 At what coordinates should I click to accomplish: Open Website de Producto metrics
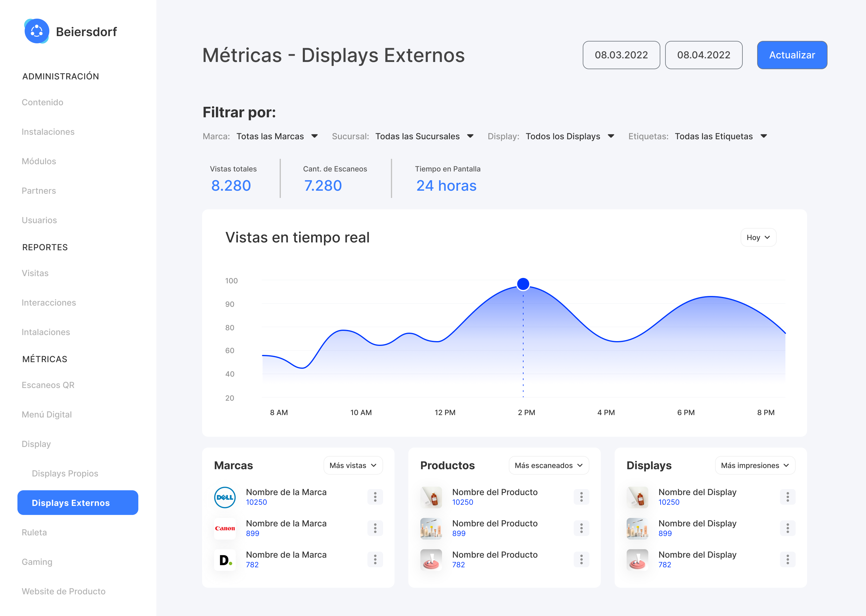[x=64, y=591]
